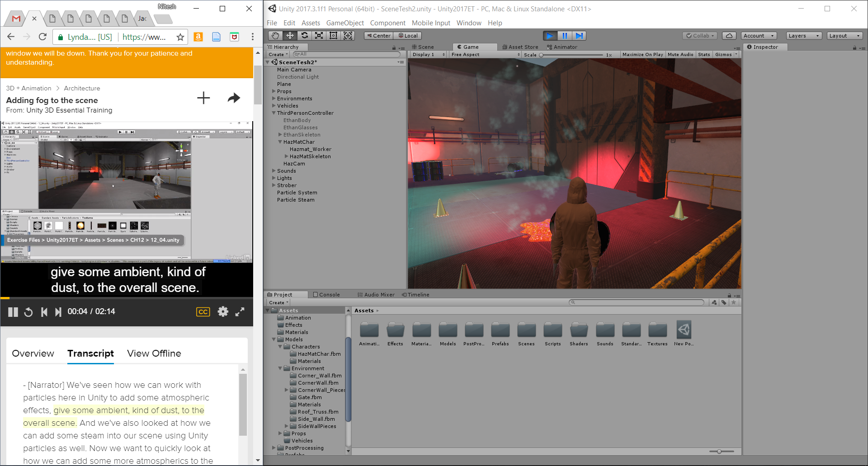Open the Overview tab on Lynda page
The height and width of the screenshot is (466, 868).
point(33,353)
